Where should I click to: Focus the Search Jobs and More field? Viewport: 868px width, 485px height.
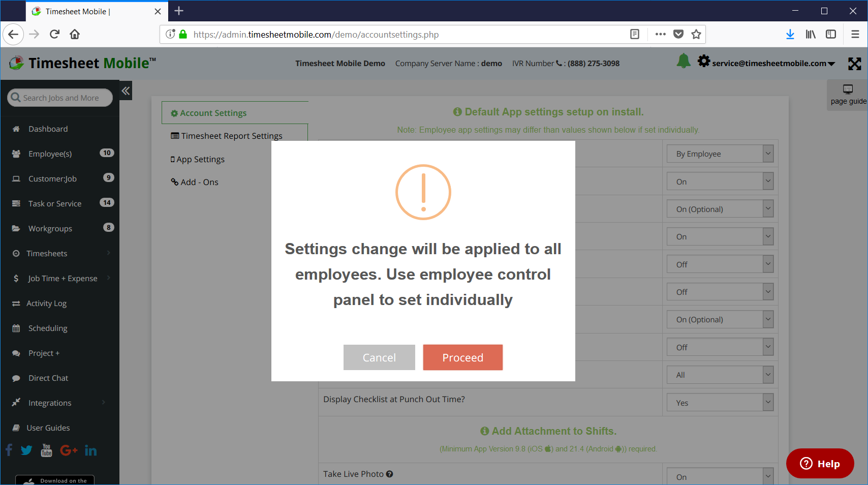click(x=60, y=98)
